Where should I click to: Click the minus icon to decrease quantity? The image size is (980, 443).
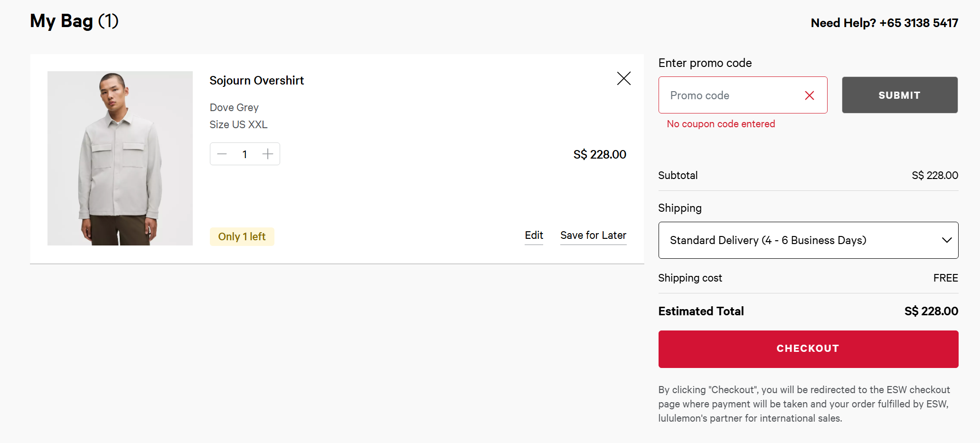pos(221,154)
